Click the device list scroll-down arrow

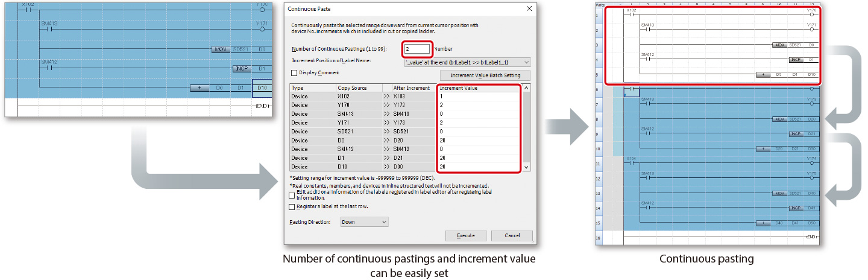527,167
